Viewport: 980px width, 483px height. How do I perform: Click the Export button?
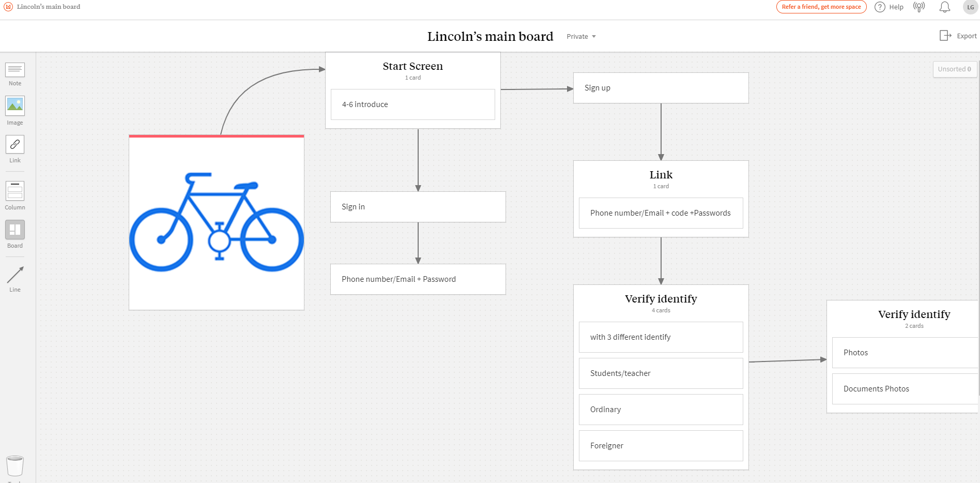click(958, 36)
